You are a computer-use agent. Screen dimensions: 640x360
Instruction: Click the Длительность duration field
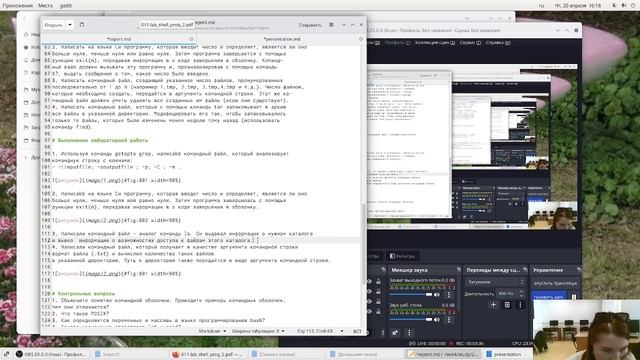click(x=510, y=293)
